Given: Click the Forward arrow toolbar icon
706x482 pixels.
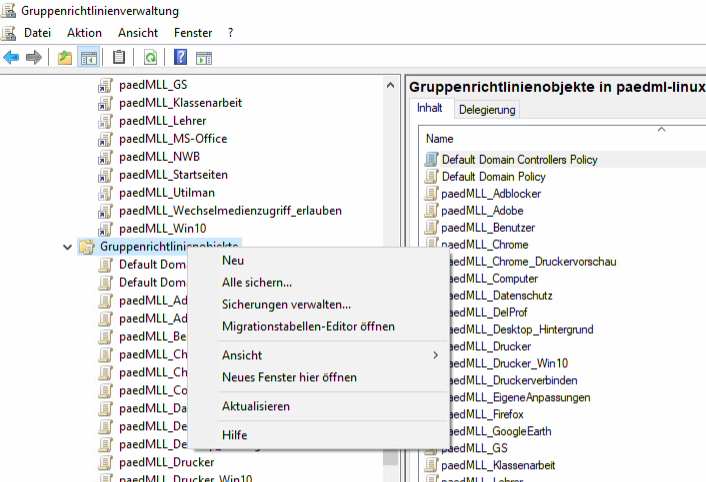Looking at the screenshot, I should point(33,57).
